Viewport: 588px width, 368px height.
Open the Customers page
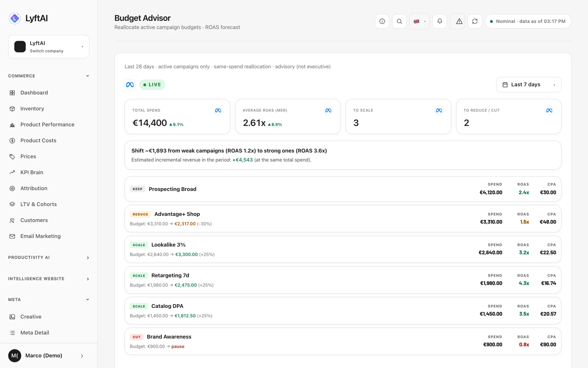pos(34,220)
